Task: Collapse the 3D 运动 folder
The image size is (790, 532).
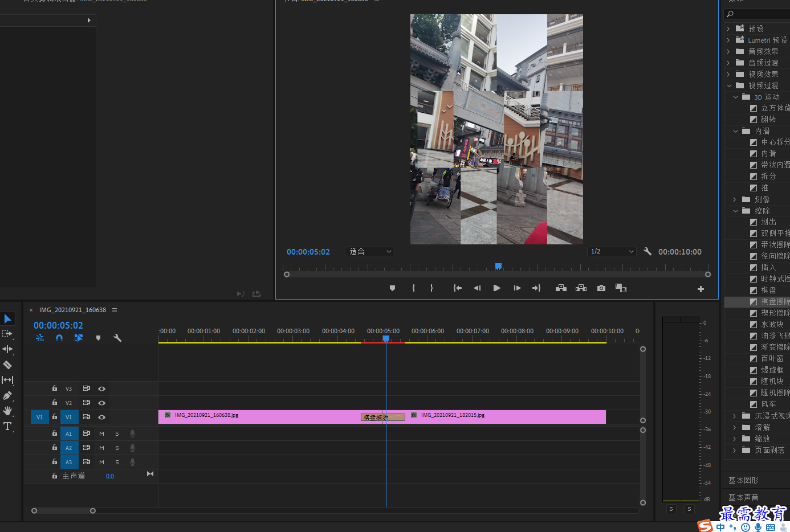Action: tap(735, 97)
